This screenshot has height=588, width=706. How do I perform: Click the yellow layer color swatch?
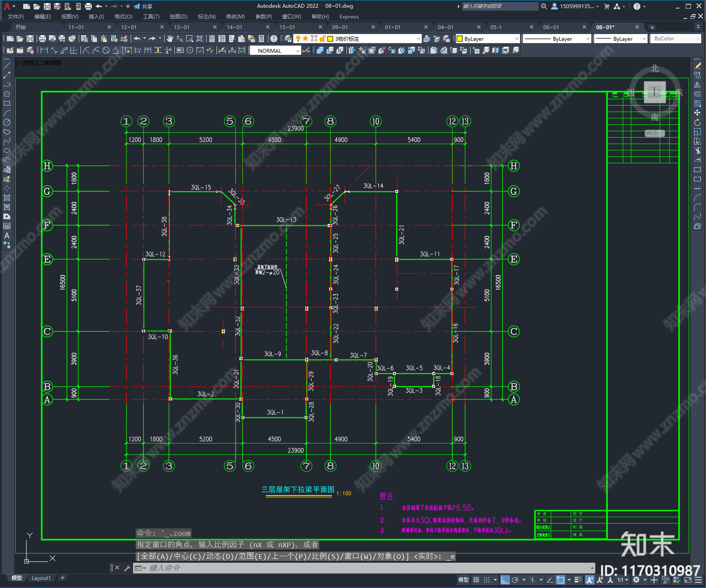click(x=330, y=39)
